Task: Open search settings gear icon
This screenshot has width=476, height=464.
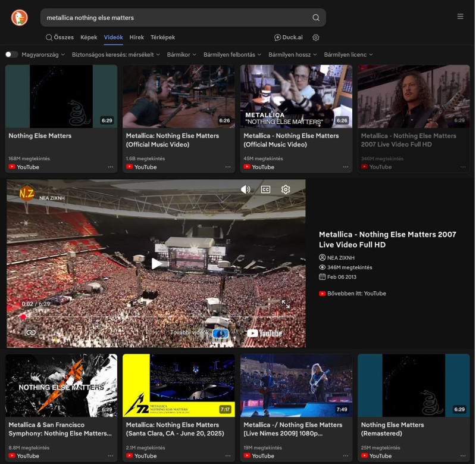Action: point(316,38)
